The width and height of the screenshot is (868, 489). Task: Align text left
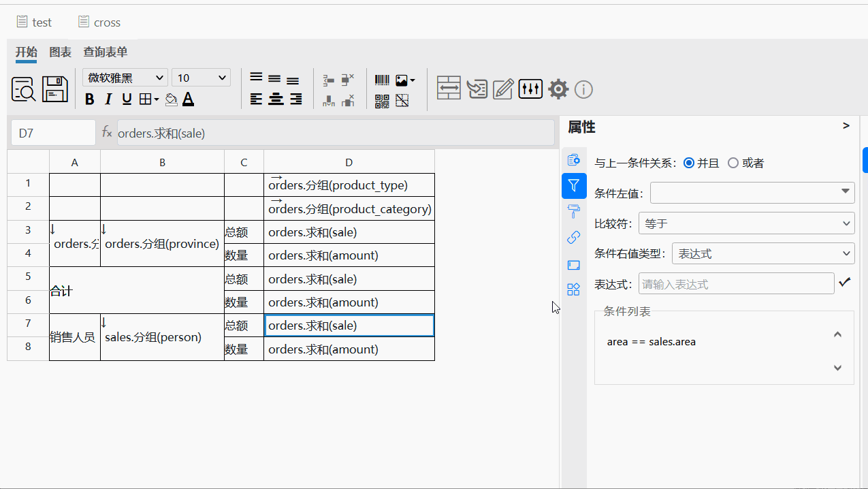(256, 99)
